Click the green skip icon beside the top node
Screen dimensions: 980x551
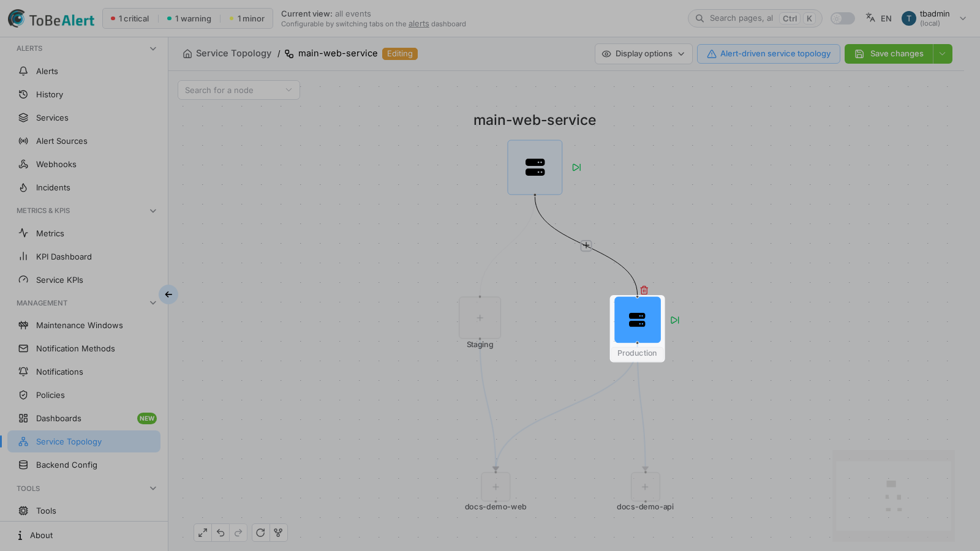pyautogui.click(x=576, y=167)
